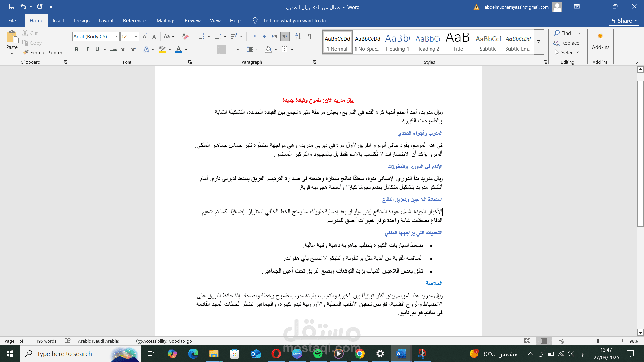
Task: Click the Increase Font Size icon
Action: (x=145, y=36)
